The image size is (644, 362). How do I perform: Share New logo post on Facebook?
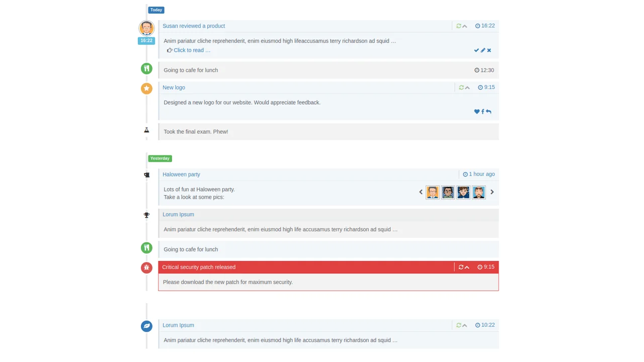483,112
